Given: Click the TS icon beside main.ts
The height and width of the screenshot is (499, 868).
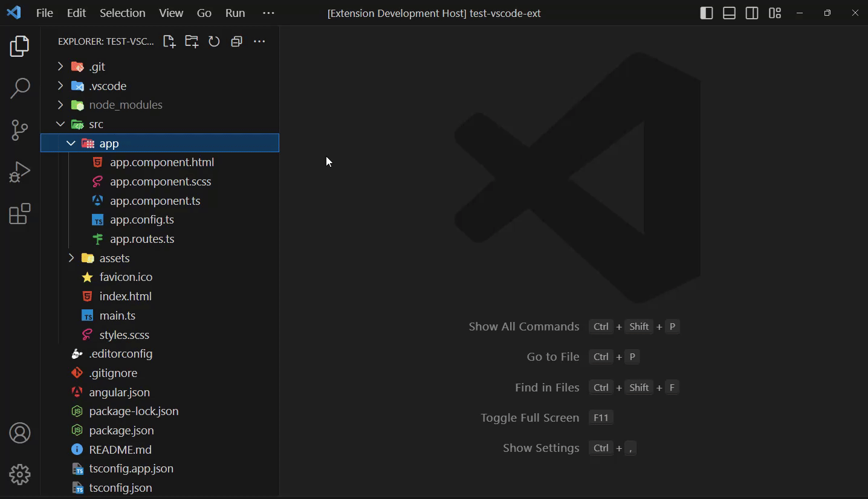Looking at the screenshot, I should pos(88,316).
